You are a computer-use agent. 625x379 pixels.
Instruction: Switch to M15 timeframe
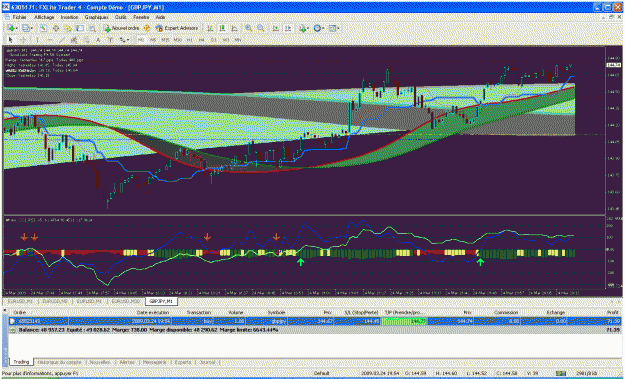pyautogui.click(x=165, y=39)
